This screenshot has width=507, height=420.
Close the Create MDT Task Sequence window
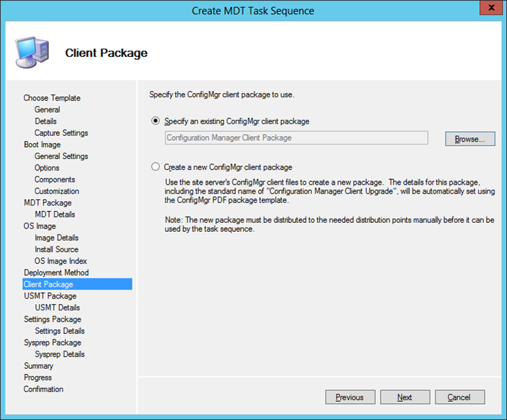[490, 8]
